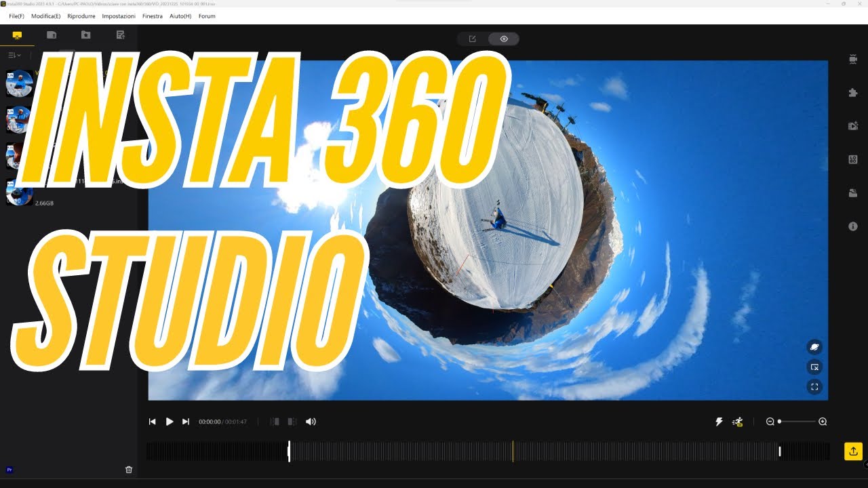Jump to the previous frame

point(153,422)
